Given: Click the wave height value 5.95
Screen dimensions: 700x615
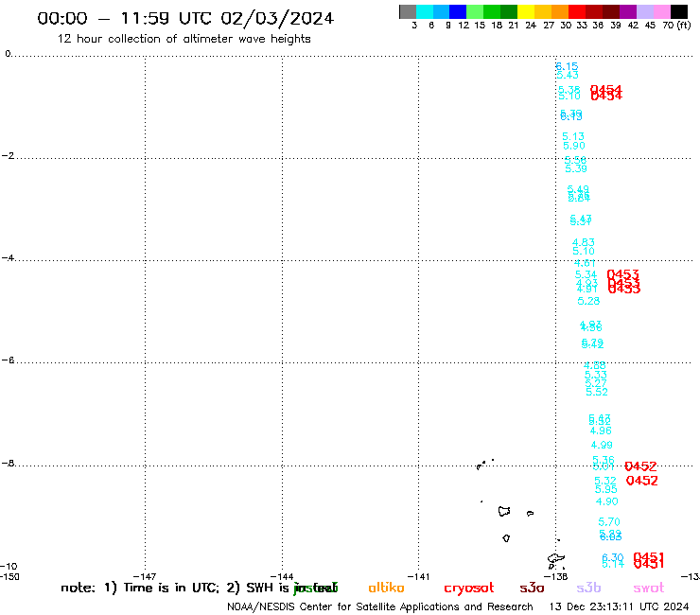Looking at the screenshot, I should click(605, 489).
